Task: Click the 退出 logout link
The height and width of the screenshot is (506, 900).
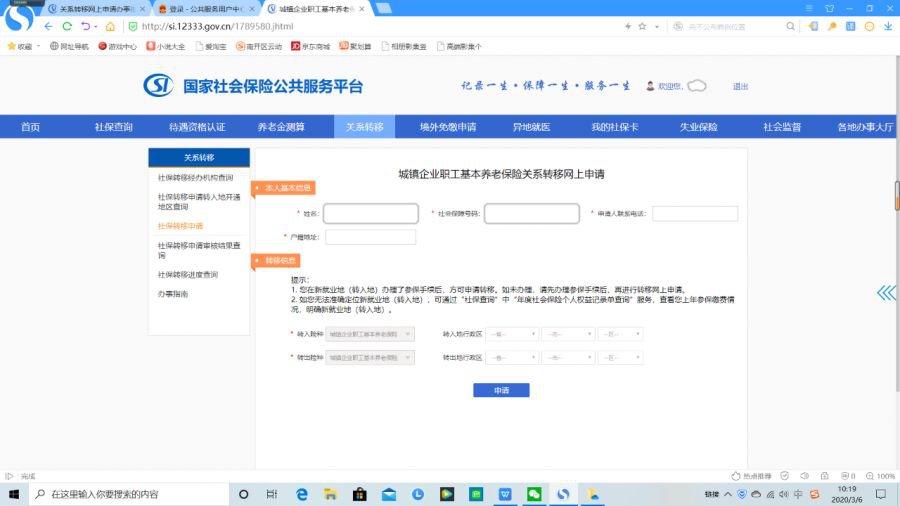Action: coord(740,87)
